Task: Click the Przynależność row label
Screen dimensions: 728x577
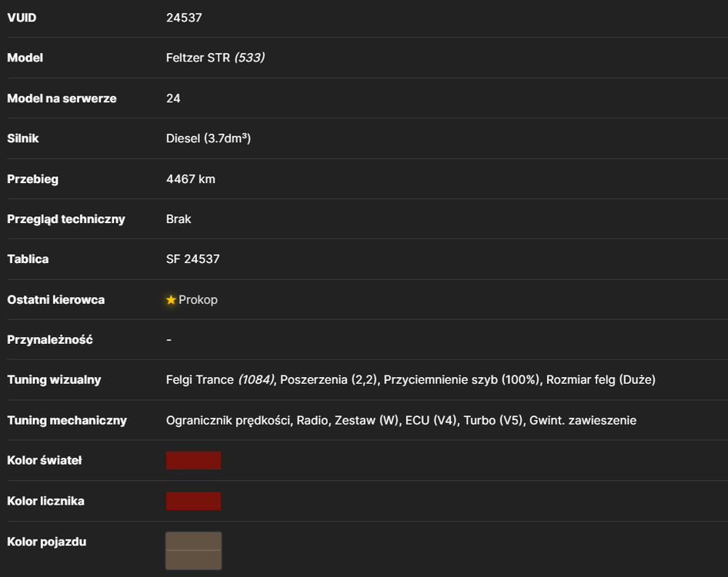Action: pos(50,340)
